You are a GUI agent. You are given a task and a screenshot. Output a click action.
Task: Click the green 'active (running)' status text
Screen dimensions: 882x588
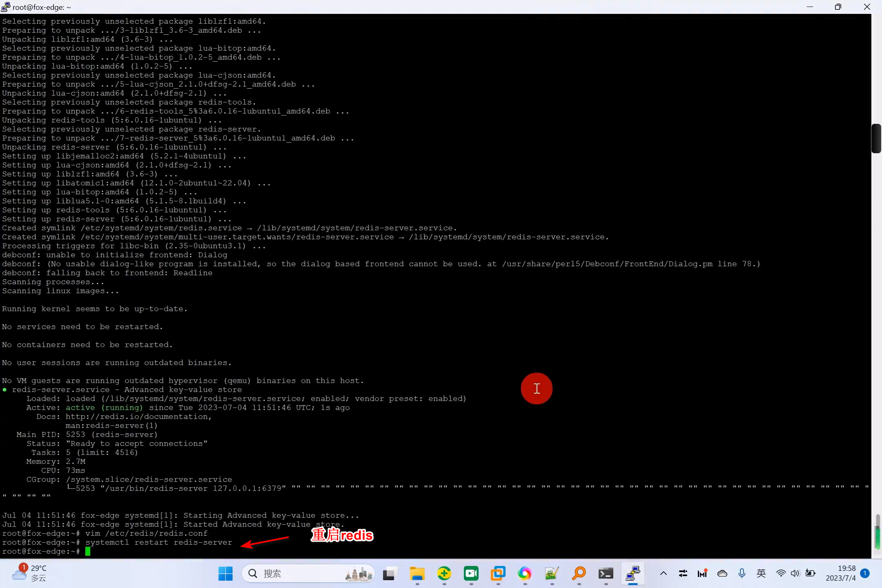[104, 408]
